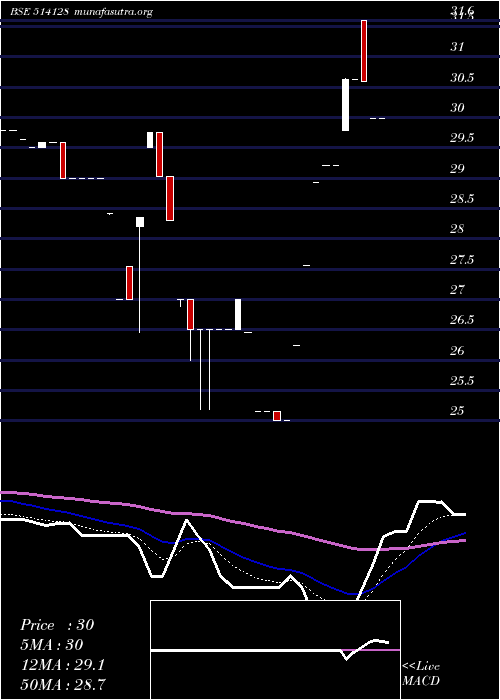
Task: Select the 28 price axis label
Action: click(458, 229)
